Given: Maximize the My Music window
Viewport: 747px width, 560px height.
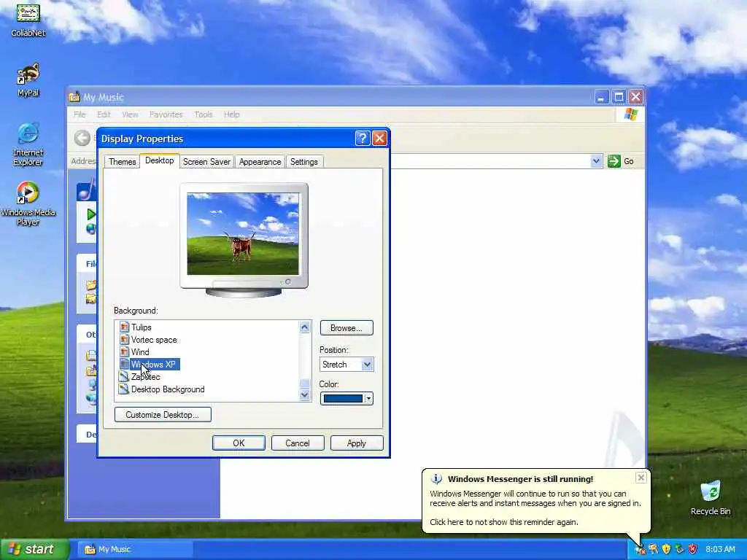Looking at the screenshot, I should [x=619, y=97].
